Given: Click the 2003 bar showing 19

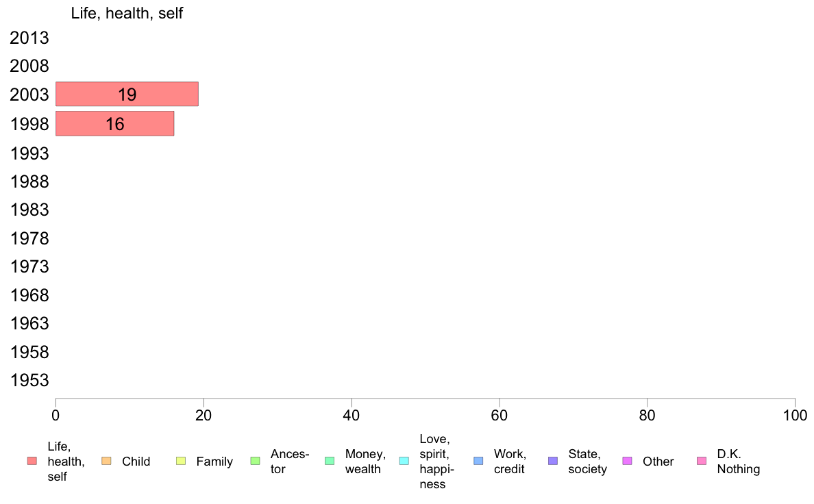Looking at the screenshot, I should point(127,94).
